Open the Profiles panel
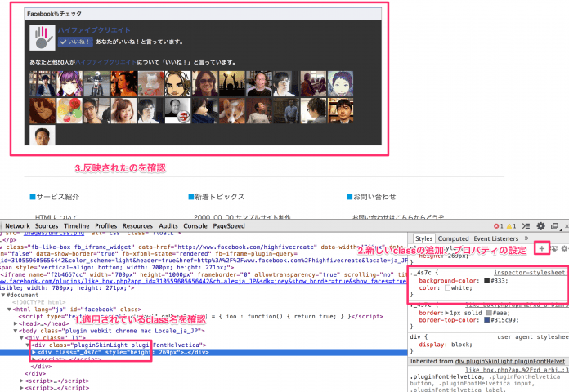The height and width of the screenshot is (392, 569). [x=106, y=226]
